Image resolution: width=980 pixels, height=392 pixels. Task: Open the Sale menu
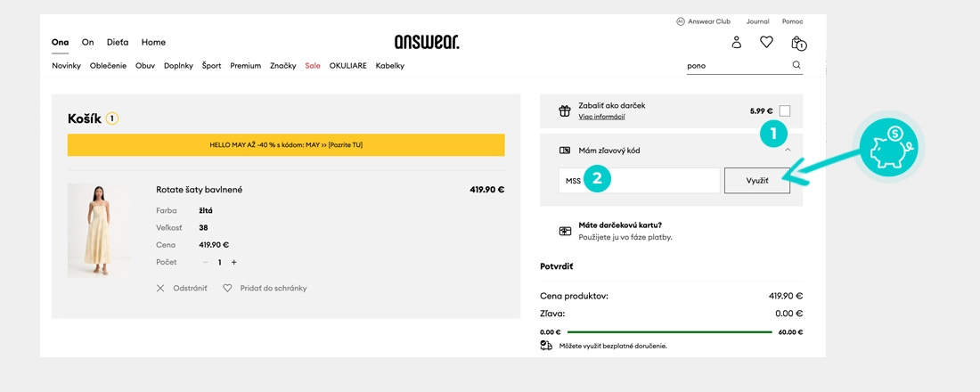click(313, 66)
